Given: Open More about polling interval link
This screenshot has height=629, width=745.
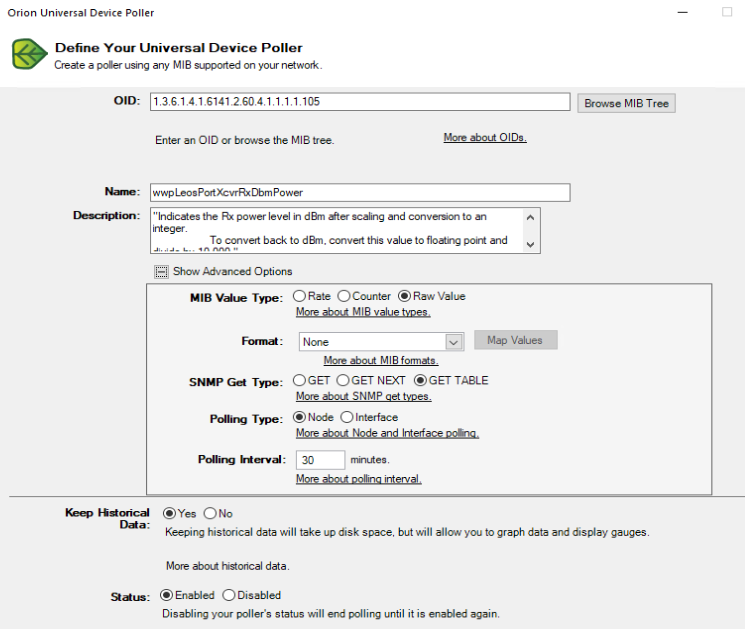Looking at the screenshot, I should 359,478.
